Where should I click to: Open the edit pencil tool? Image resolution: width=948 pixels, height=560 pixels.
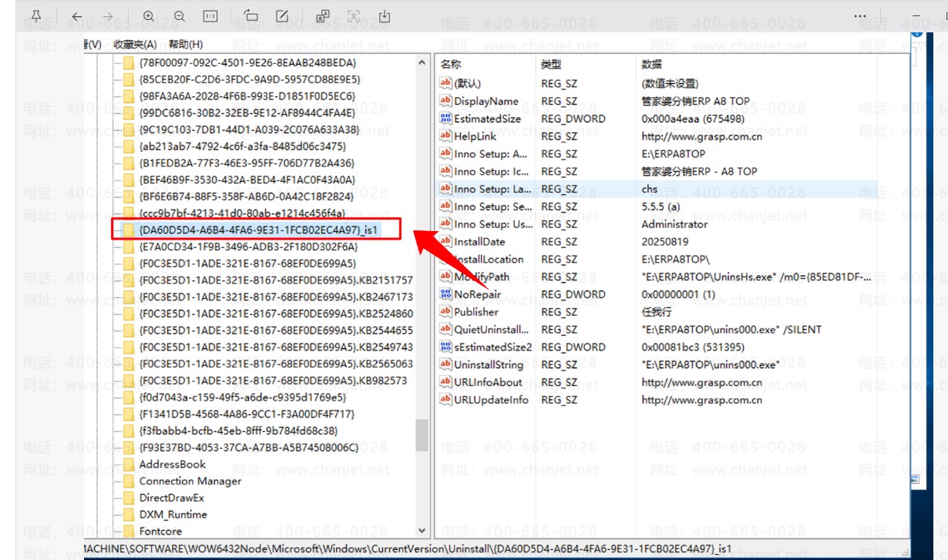[x=282, y=16]
